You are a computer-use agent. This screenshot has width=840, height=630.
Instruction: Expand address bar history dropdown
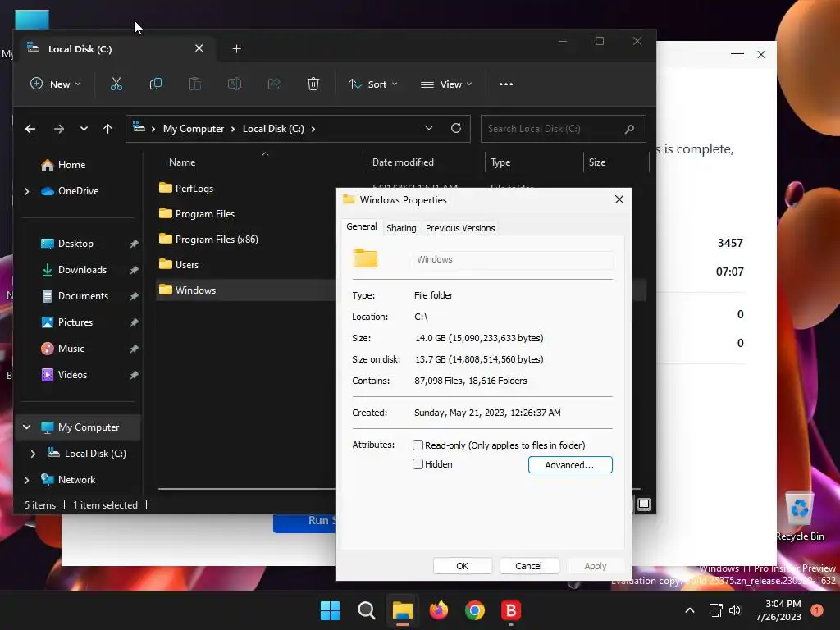(x=428, y=128)
